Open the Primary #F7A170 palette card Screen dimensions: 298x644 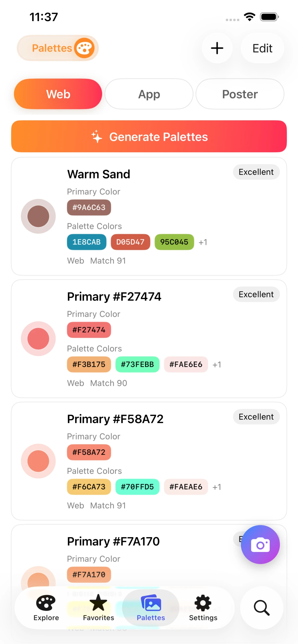tap(113, 541)
